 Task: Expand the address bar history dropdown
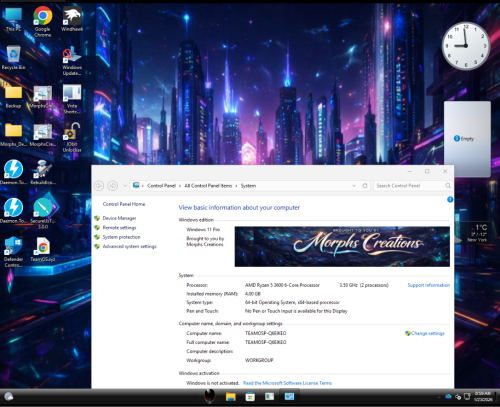[354, 186]
